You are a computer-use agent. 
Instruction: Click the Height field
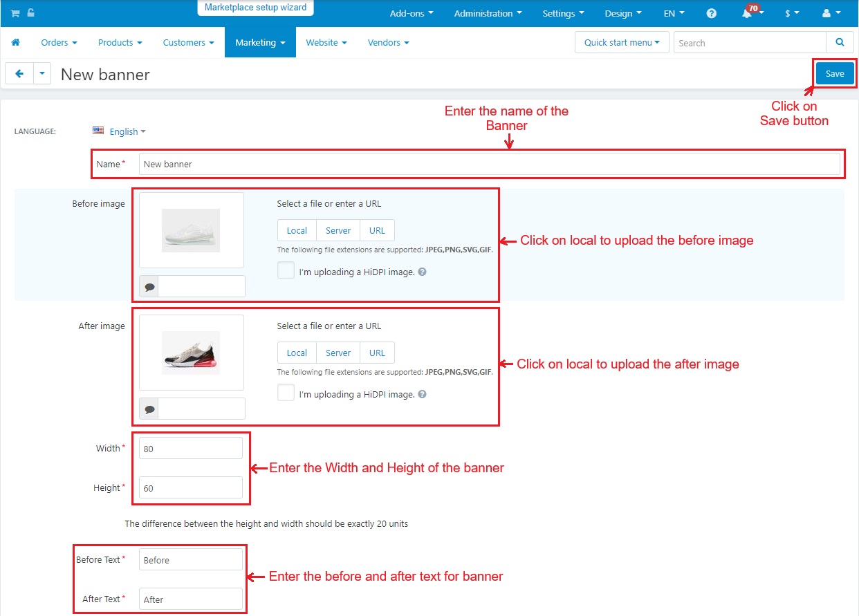(x=191, y=487)
